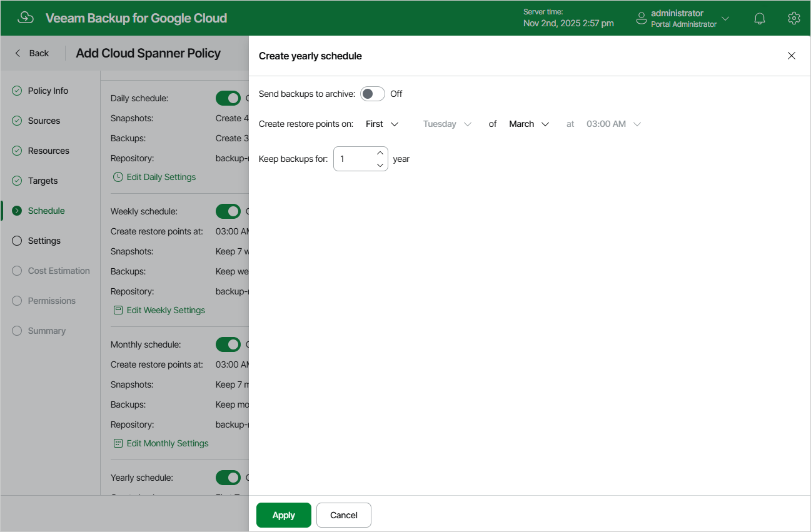Click the Permissions step
Screen dimensions: 811x532
coord(52,301)
